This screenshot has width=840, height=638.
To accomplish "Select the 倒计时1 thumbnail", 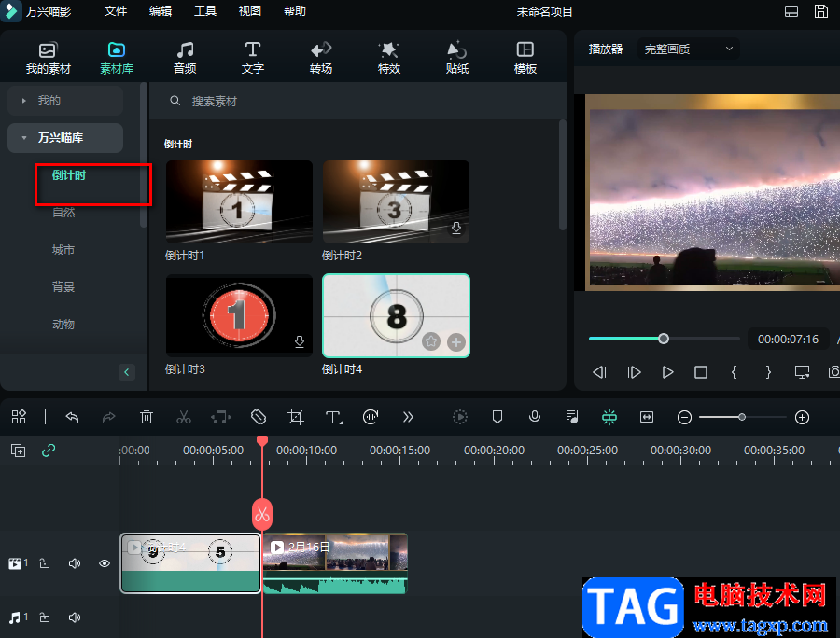I will 240,201.
